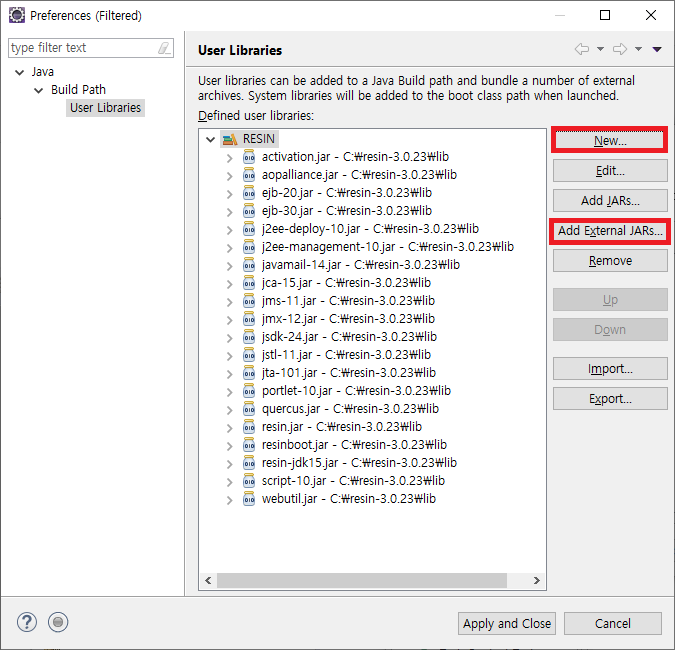The width and height of the screenshot is (675, 650).
Task: Click the New... button
Action: [x=610, y=141]
